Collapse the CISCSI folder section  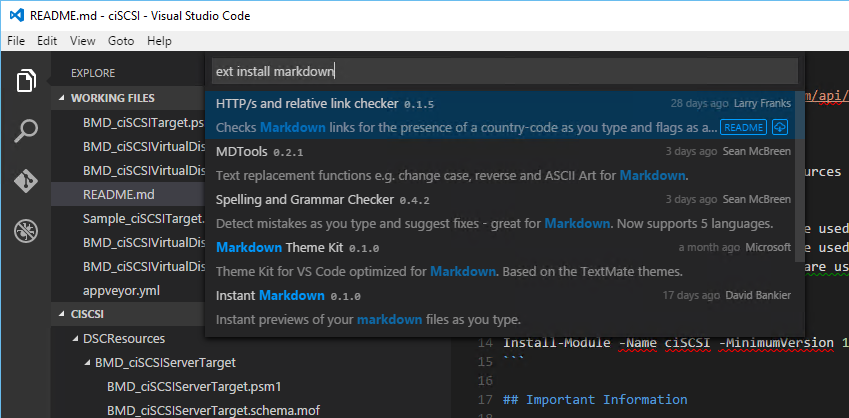[x=61, y=315]
